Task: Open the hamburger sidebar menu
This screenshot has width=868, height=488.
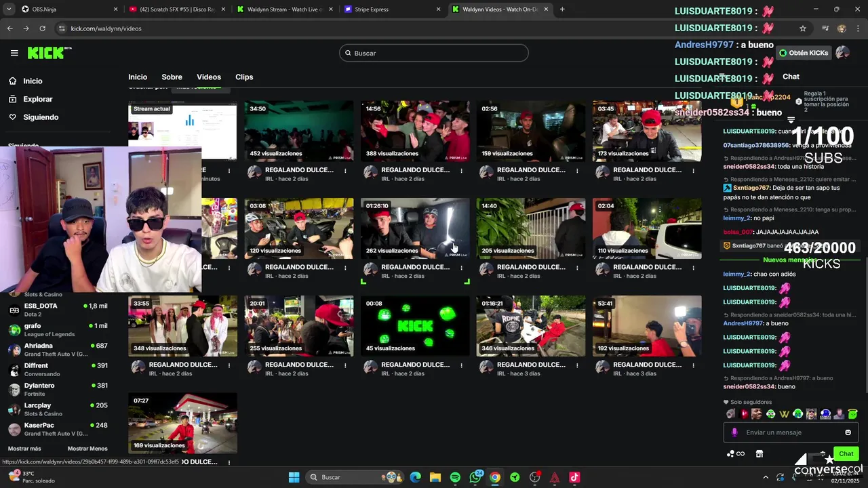Action: click(x=14, y=53)
